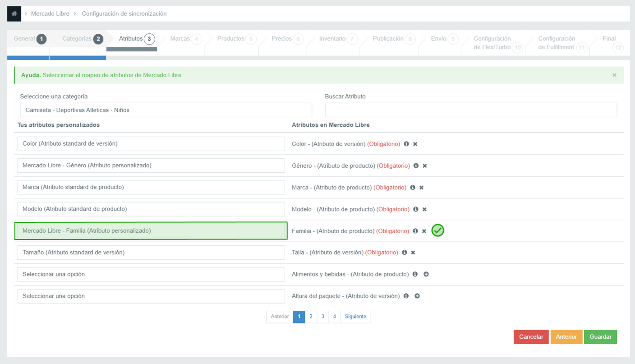This screenshot has height=364, width=635.
Task: Select pagination page 1
Action: 299,317
